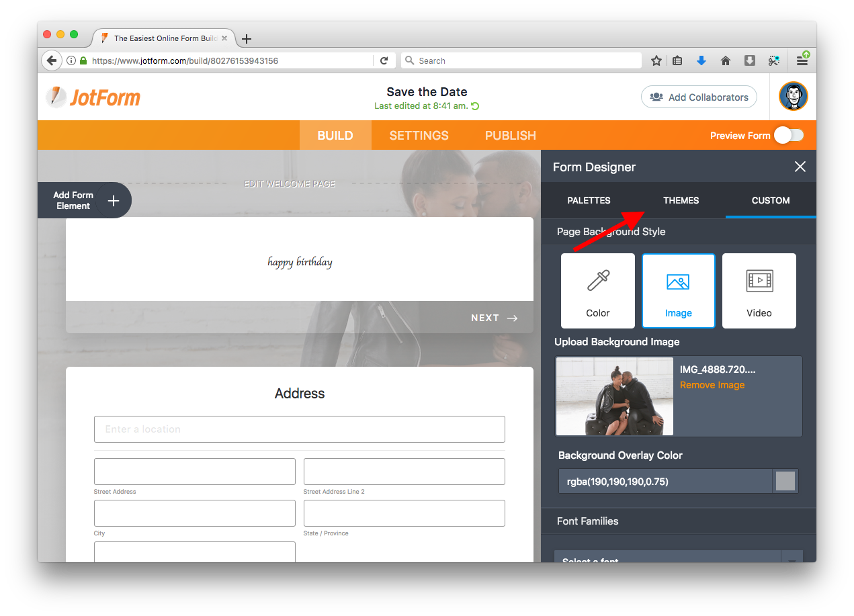Click the Add Form Element plus icon
This screenshot has width=854, height=616.
point(114,200)
